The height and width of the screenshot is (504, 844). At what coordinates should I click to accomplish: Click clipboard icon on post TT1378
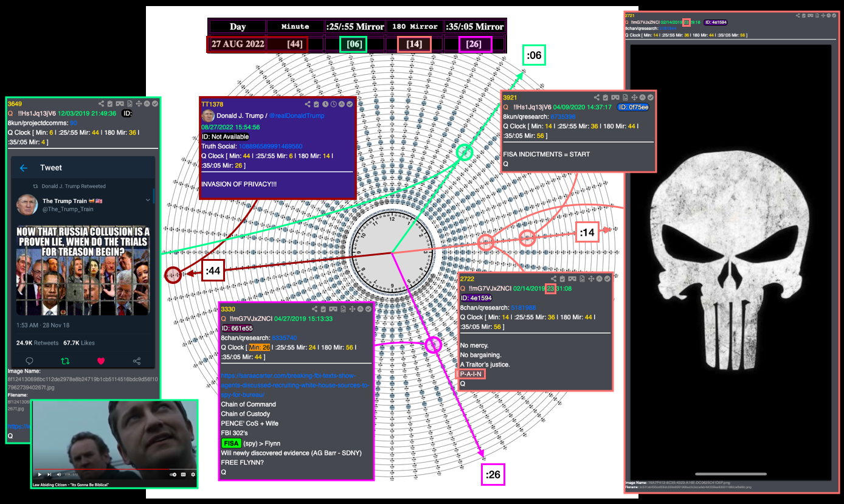click(316, 104)
